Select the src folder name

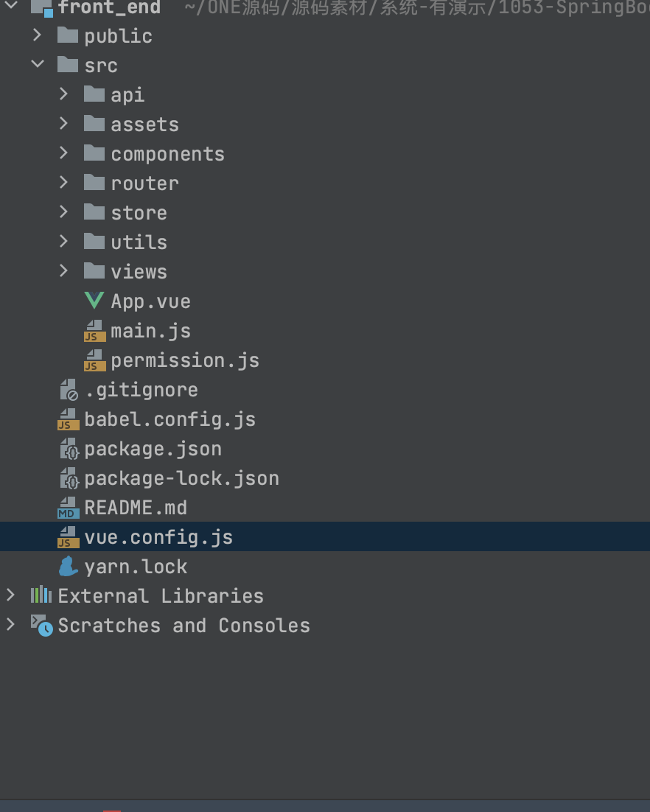click(x=101, y=66)
